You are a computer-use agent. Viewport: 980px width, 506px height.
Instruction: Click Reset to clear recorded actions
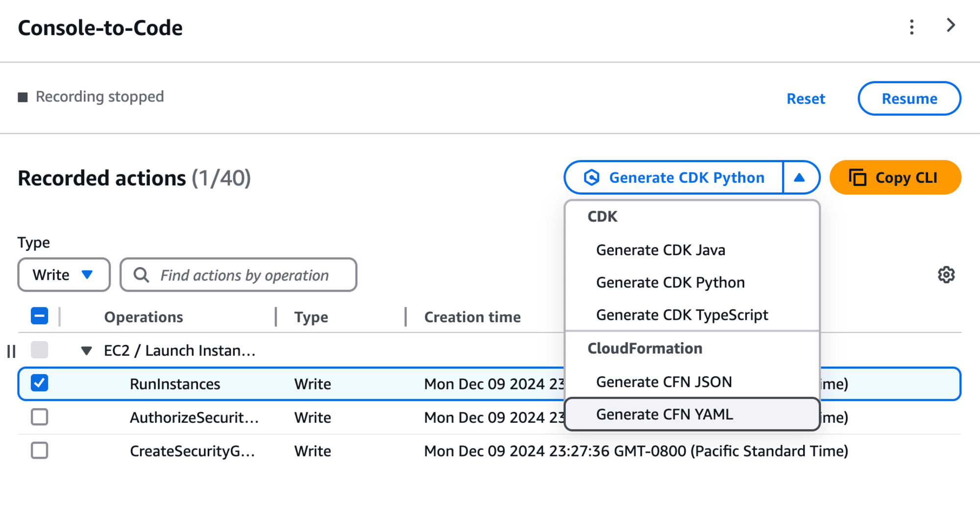[806, 98]
